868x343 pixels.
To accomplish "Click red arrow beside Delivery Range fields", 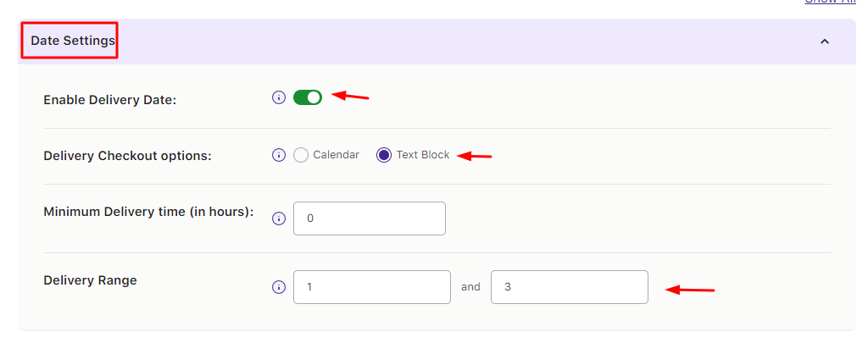I will (x=689, y=290).
